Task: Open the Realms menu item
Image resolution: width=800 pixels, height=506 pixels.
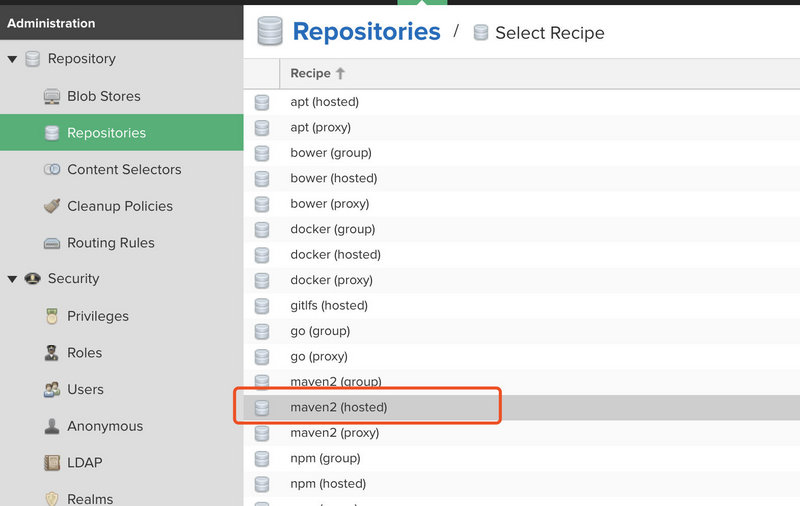Action: (89, 498)
